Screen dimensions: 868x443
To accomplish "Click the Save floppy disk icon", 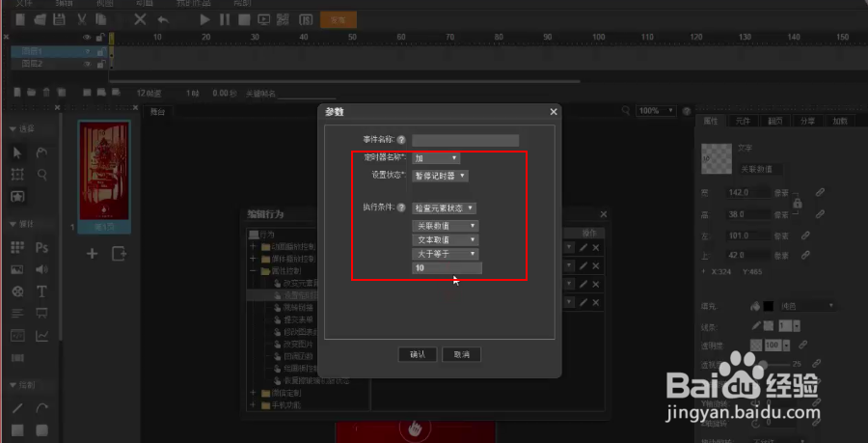I will click(59, 20).
